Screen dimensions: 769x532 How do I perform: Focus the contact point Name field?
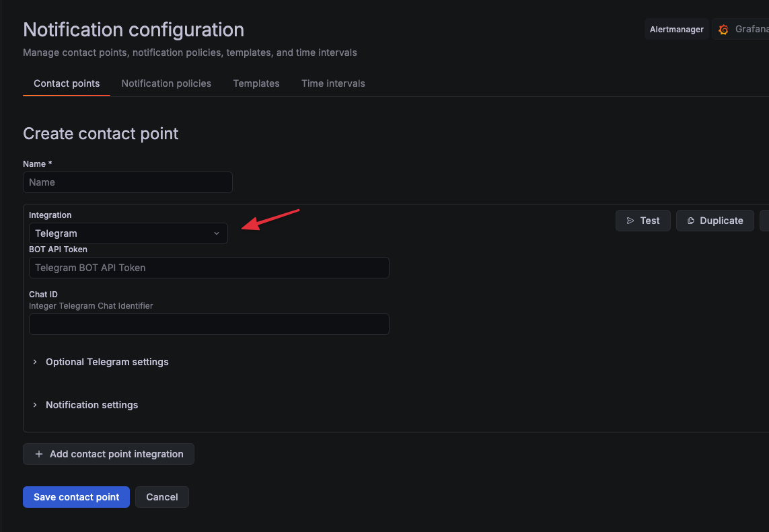click(128, 182)
